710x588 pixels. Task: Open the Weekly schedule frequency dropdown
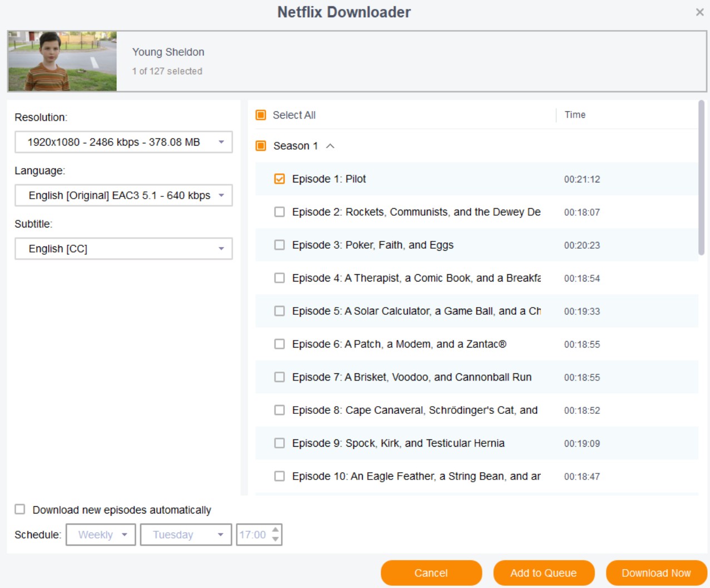point(101,535)
